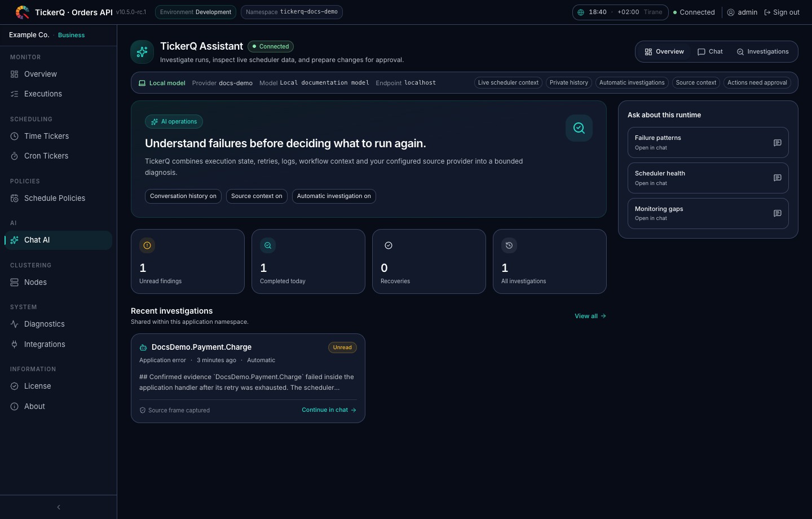Click the Sign out link

point(782,12)
